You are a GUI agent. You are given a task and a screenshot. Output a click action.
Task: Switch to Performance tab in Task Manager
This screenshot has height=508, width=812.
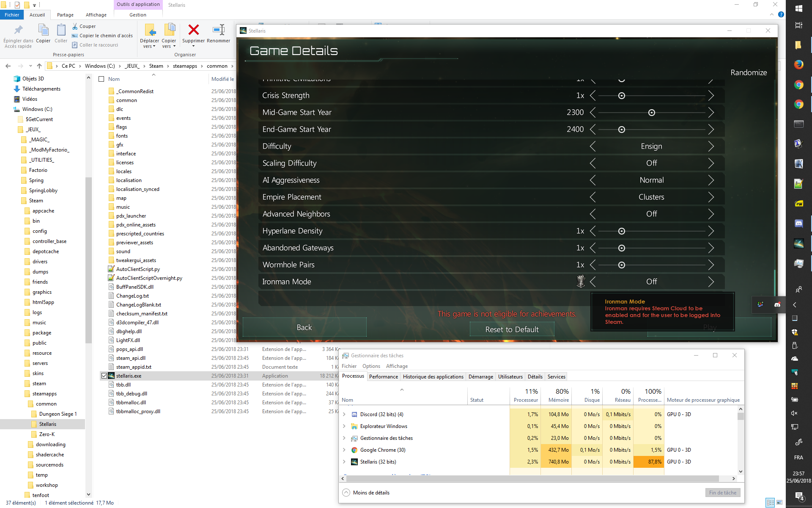click(x=383, y=377)
